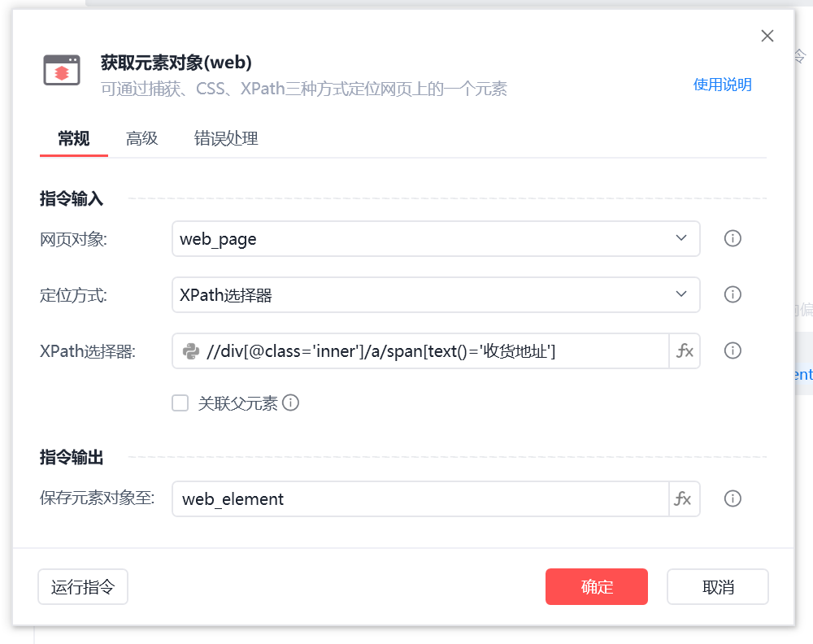This screenshot has height=644, width=813.
Task: Click the fx button beside XPath选择器 field
Action: (x=685, y=351)
